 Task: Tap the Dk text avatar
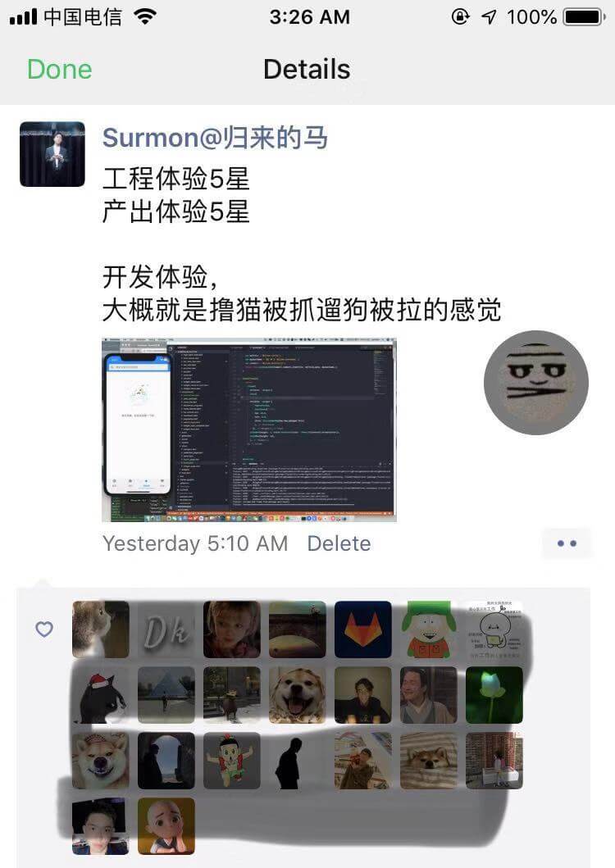[166, 629]
